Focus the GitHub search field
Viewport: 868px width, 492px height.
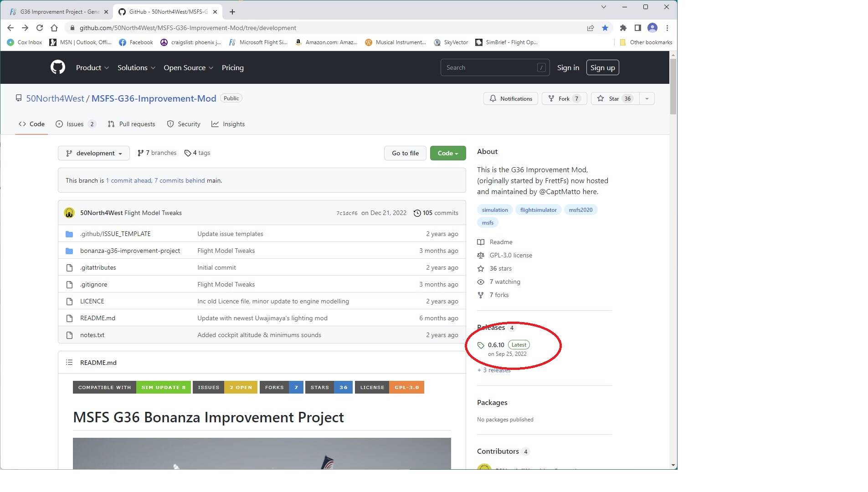pos(490,67)
